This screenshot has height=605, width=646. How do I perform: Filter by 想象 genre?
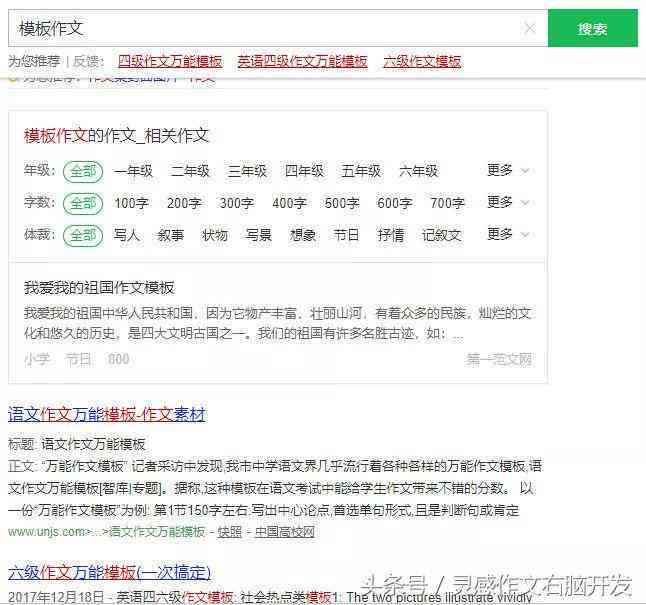point(302,235)
